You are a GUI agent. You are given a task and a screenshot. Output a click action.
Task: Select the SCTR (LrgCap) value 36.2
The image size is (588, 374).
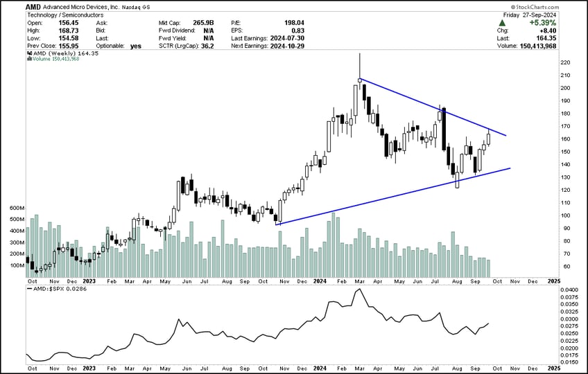[x=207, y=46]
